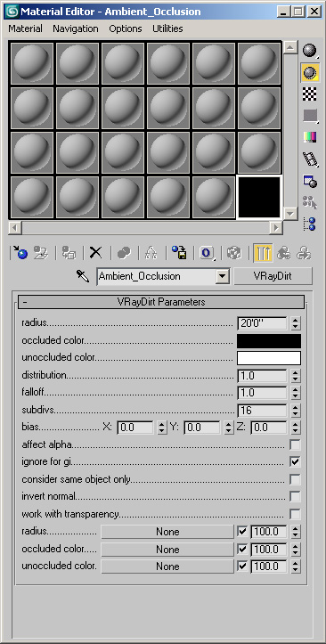Click Put Material to Scene icon
This screenshot has width=326, height=644.
(x=41, y=253)
